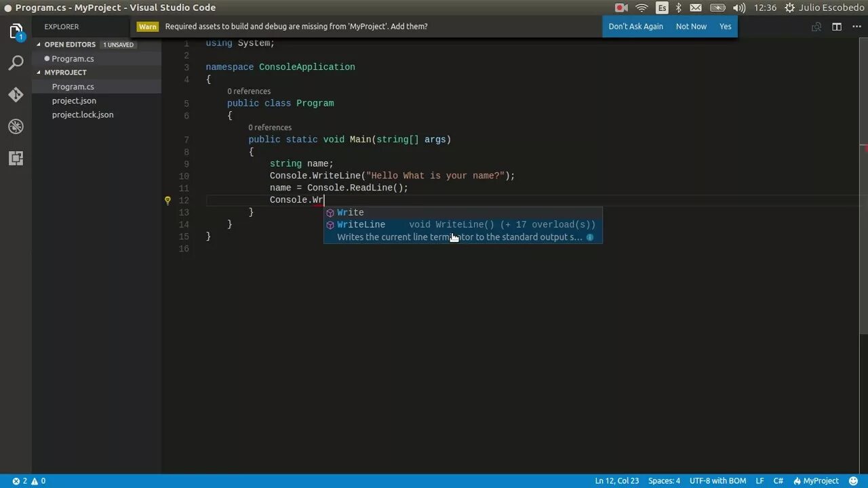Click the info icon in the suggestion details
The height and width of the screenshot is (488, 868).
click(x=590, y=237)
